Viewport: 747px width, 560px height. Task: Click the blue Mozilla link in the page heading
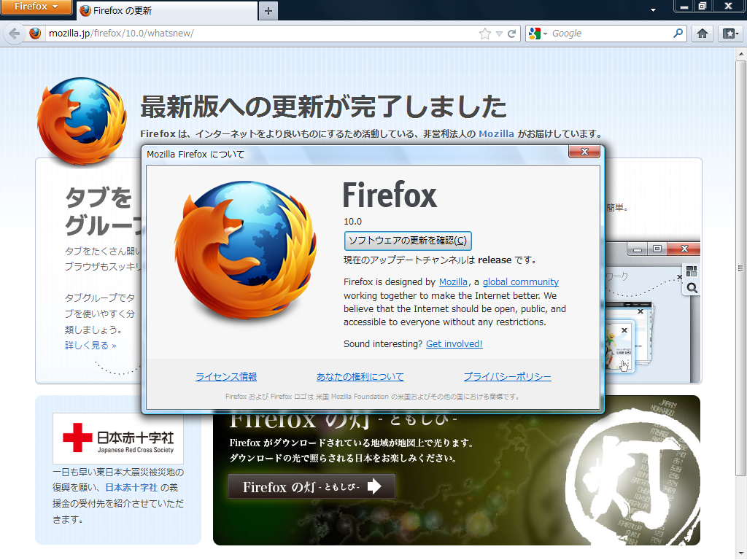pyautogui.click(x=496, y=134)
